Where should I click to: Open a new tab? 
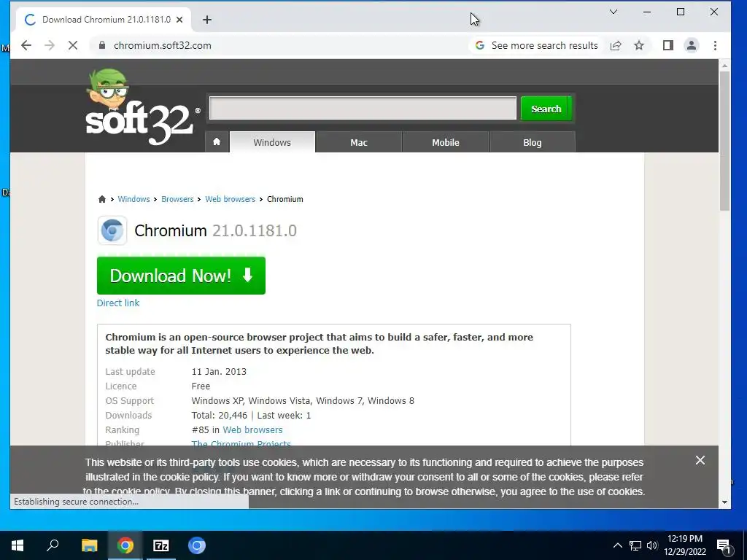pyautogui.click(x=206, y=20)
